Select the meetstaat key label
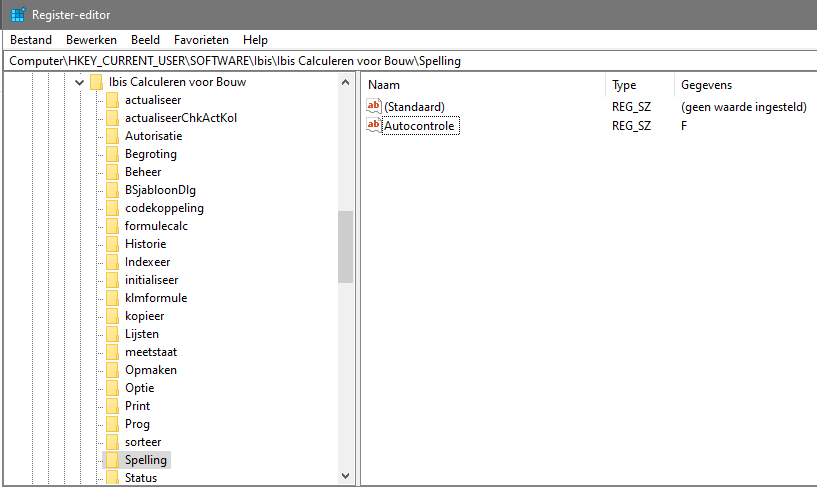Image resolution: width=817 pixels, height=487 pixels. point(151,352)
